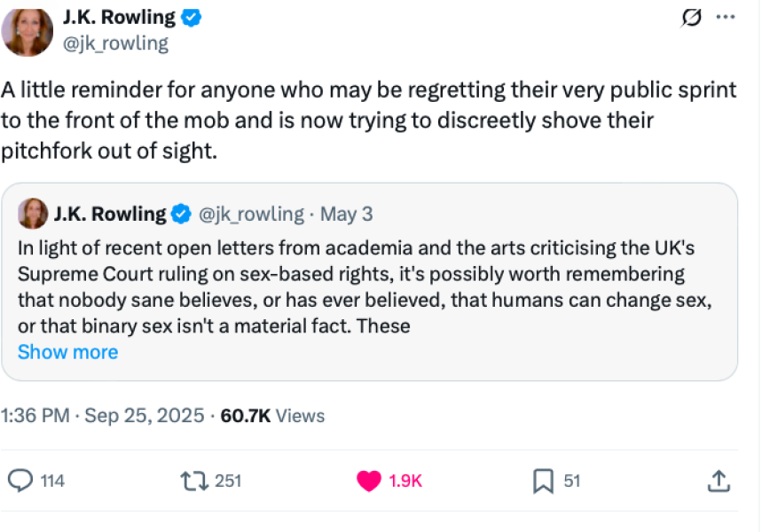Open the share upload icon
Viewport: 770px width, 532px height.
point(719,481)
